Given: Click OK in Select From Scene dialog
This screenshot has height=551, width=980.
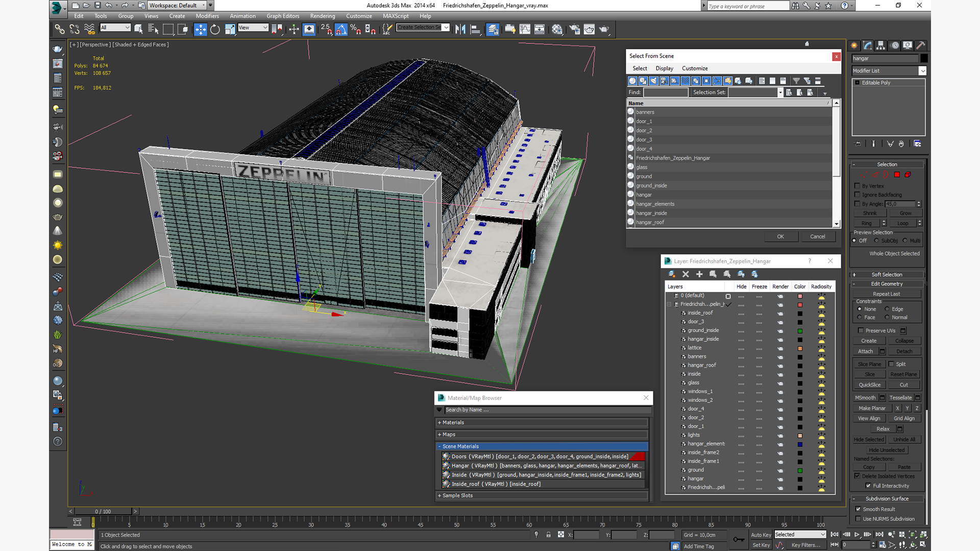Looking at the screenshot, I should pyautogui.click(x=780, y=236).
